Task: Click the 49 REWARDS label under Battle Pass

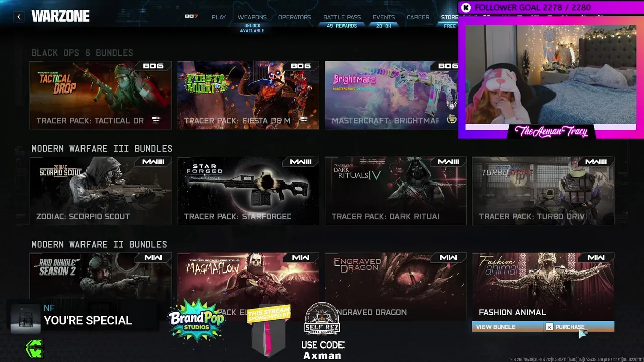Action: [342, 26]
